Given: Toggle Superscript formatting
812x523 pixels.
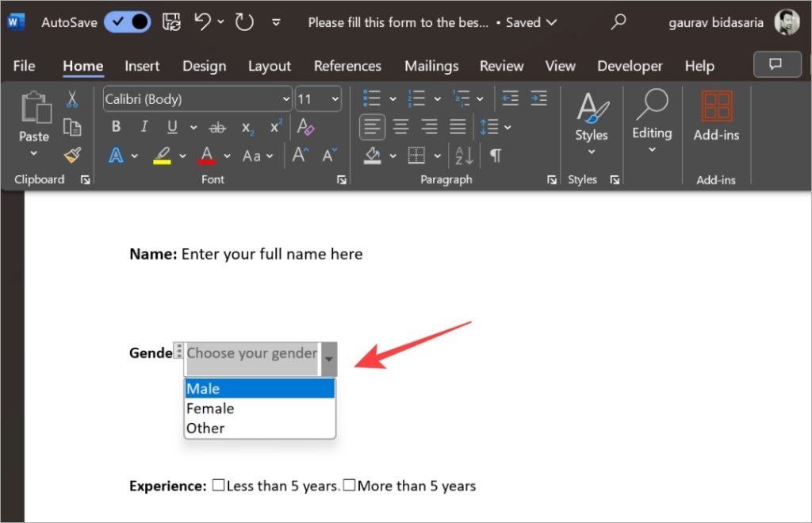Looking at the screenshot, I should (x=276, y=126).
